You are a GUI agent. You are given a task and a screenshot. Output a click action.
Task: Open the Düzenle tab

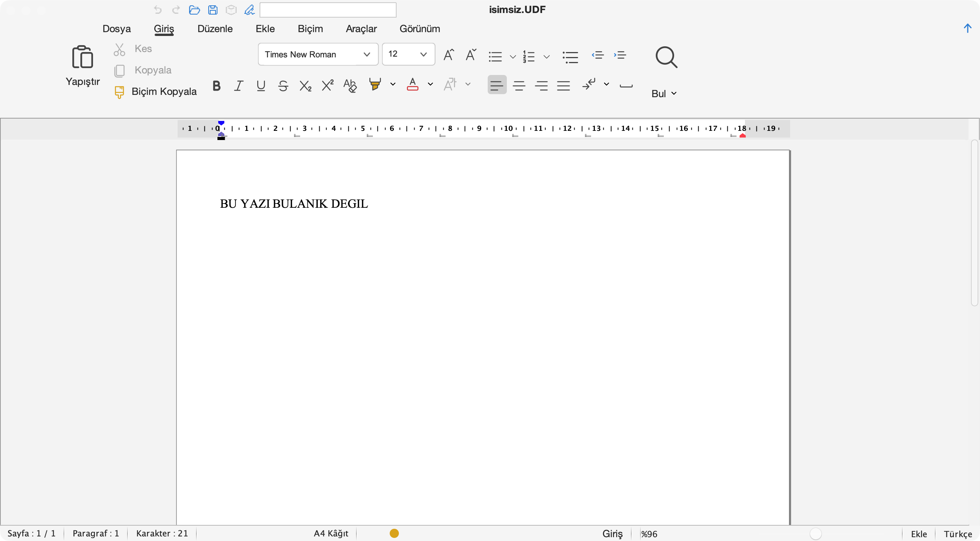tap(215, 29)
